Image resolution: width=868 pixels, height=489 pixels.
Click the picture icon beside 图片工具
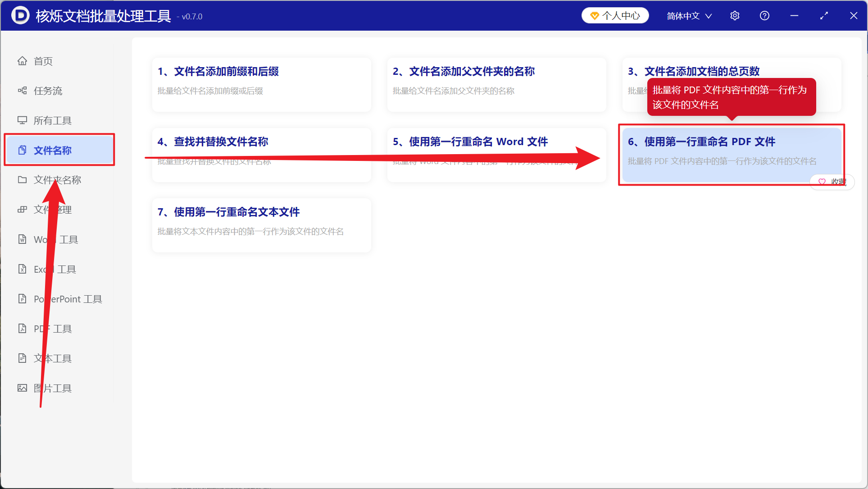[22, 388]
